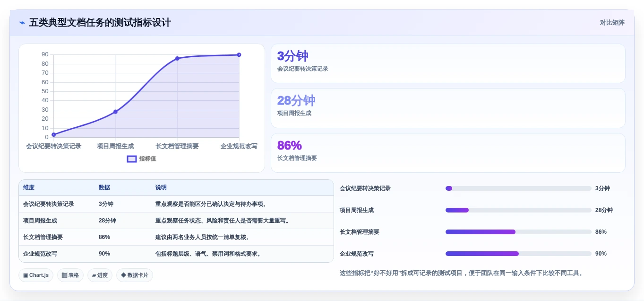Click the 表格 tag chip
The image size is (644, 301).
point(70,275)
